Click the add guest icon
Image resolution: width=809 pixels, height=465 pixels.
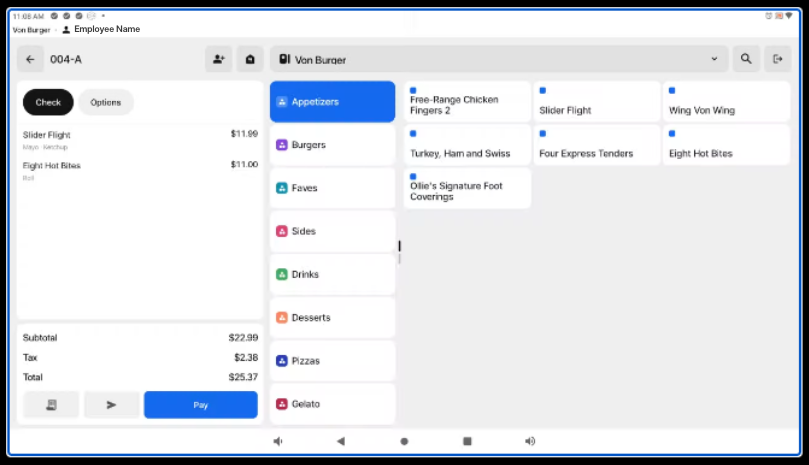tap(218, 60)
